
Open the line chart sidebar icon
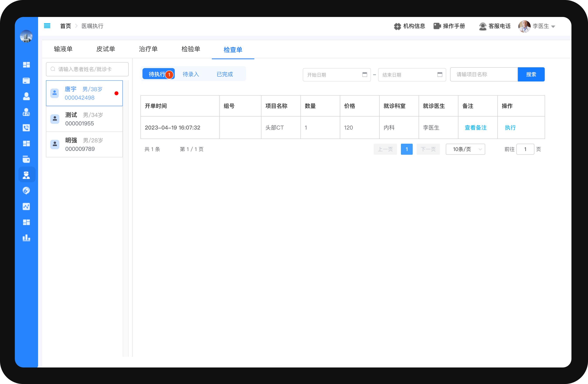point(26,206)
